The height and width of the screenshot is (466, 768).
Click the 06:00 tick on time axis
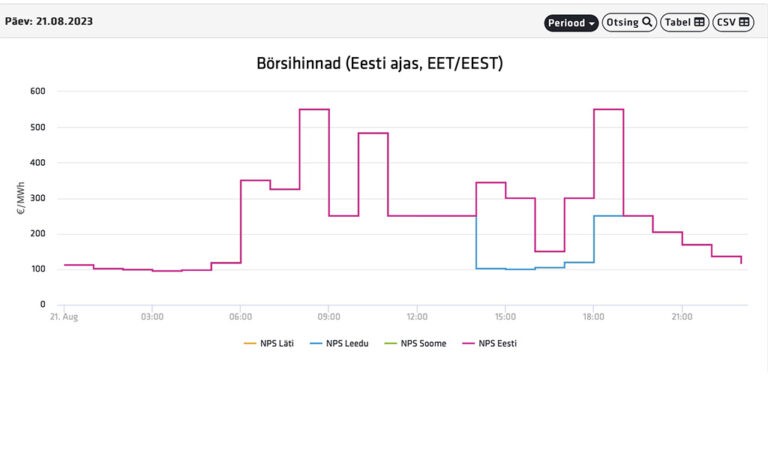coord(240,316)
